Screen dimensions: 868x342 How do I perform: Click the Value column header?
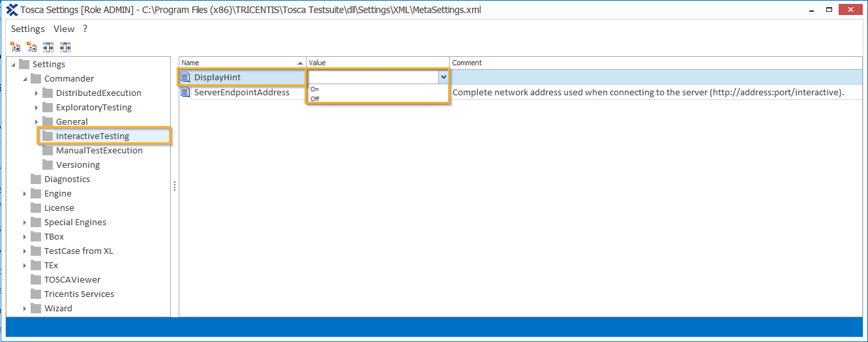(378, 63)
